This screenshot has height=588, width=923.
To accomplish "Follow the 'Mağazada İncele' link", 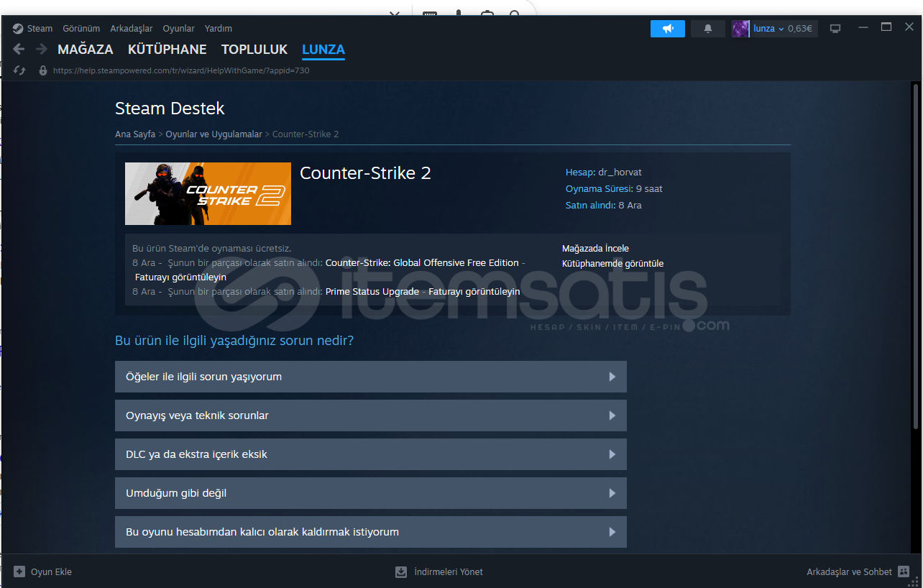I will [595, 249].
